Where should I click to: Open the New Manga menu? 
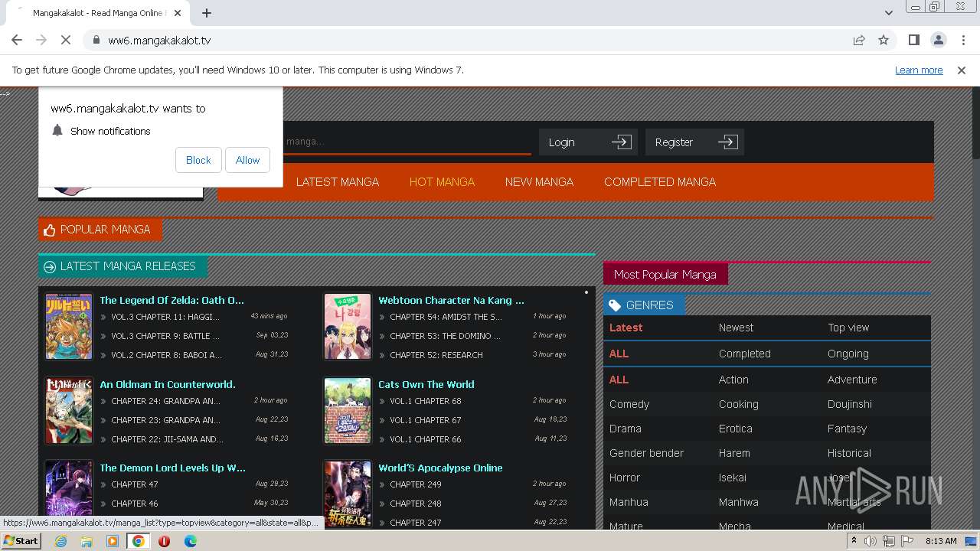click(539, 182)
